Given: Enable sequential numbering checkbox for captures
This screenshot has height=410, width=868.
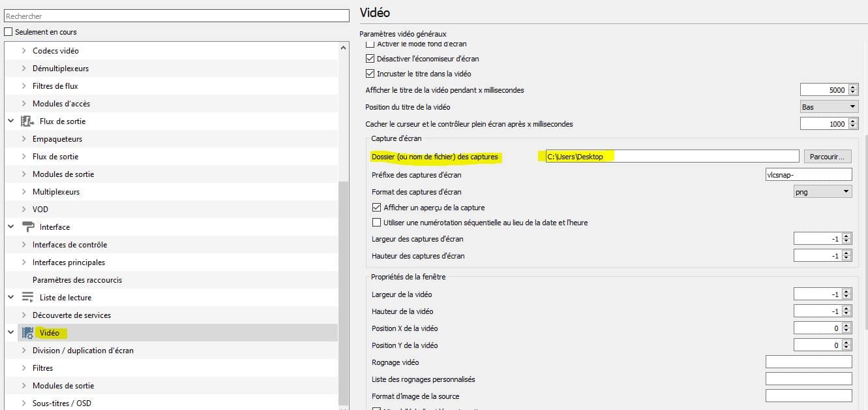Looking at the screenshot, I should pos(376,223).
